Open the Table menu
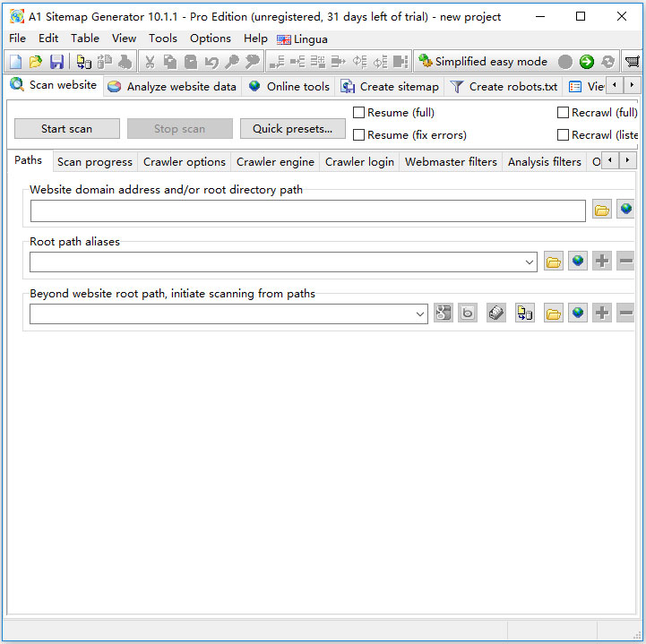Image resolution: width=646 pixels, height=644 pixels. coord(85,39)
